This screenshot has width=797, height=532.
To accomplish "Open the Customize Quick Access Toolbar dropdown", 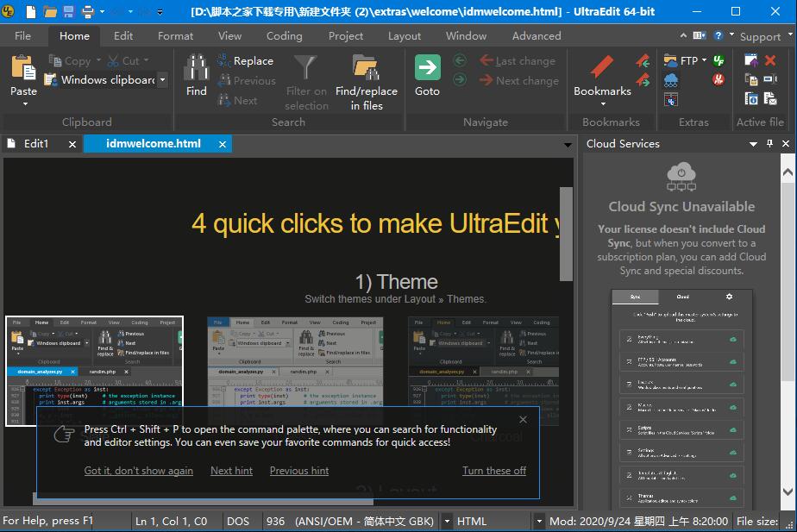I will click(160, 11).
